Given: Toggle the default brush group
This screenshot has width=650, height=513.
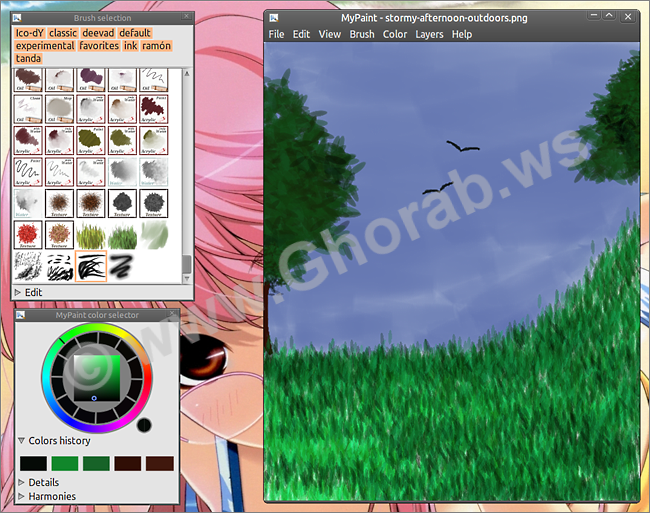Looking at the screenshot, I should (135, 33).
